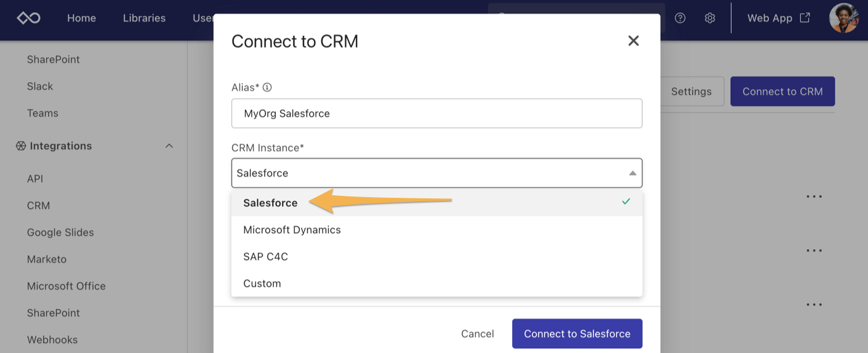The width and height of the screenshot is (868, 353).
Task: Open the third row's three-dot menu
Action: 814,304
